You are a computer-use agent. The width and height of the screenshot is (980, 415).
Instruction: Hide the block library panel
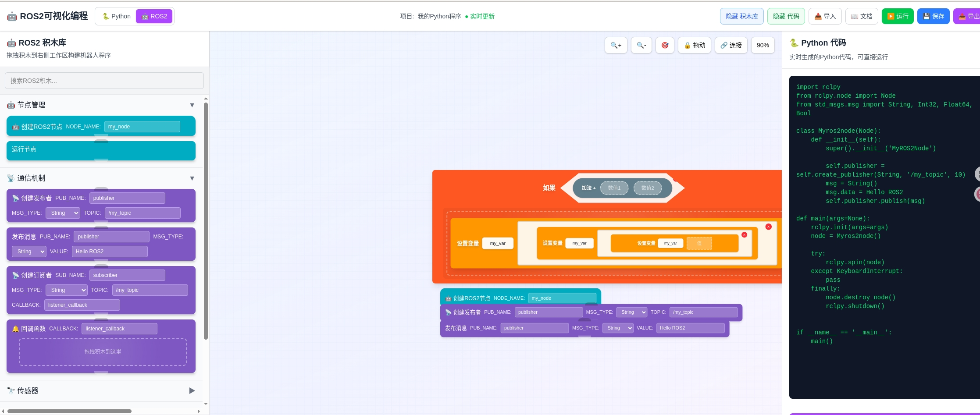pos(741,16)
